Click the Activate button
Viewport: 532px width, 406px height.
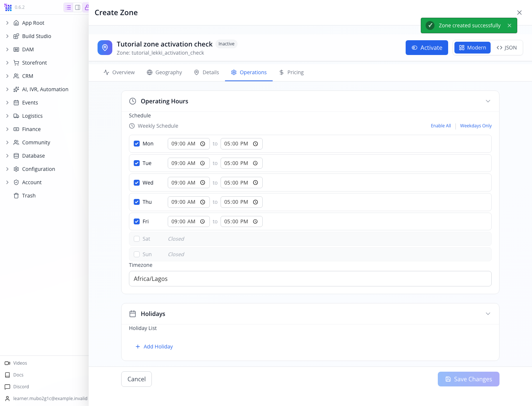coord(427,48)
